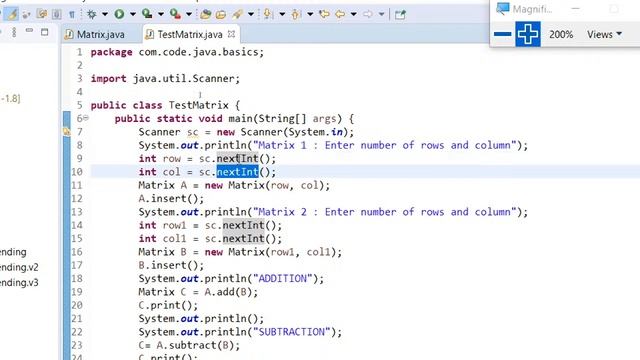This screenshot has height=360, width=640.
Task: Click the Debug bug icon
Action: tap(91, 14)
